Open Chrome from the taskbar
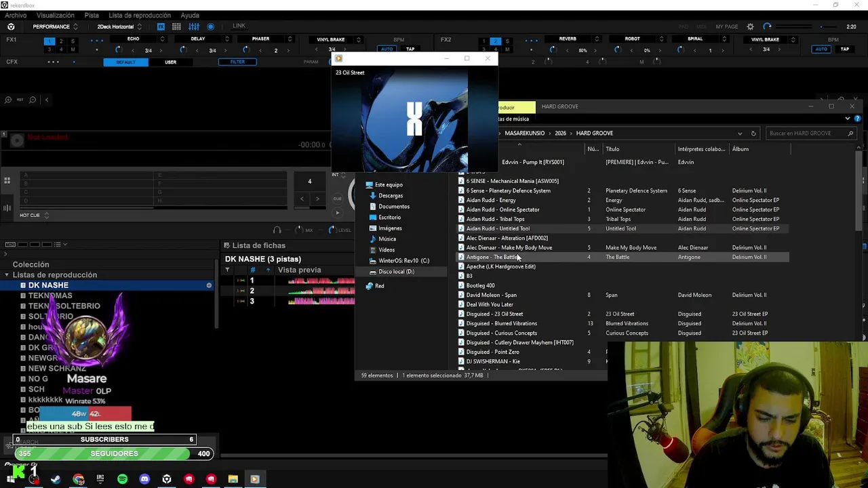The height and width of the screenshot is (488, 868). pyautogui.click(x=79, y=479)
